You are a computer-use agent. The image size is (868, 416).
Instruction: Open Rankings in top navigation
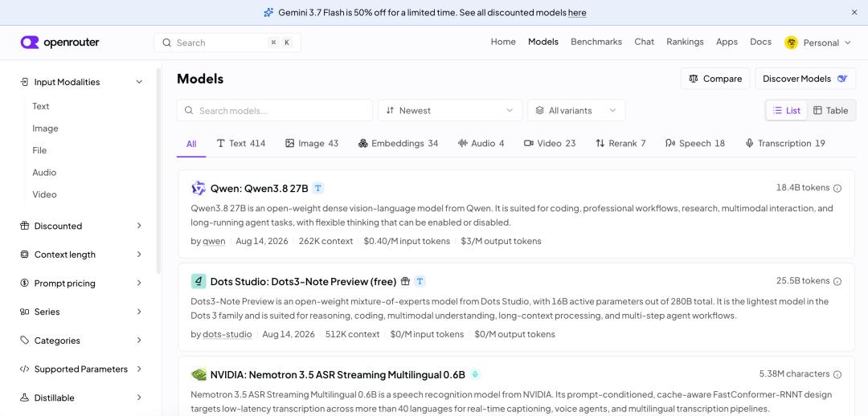click(x=685, y=42)
